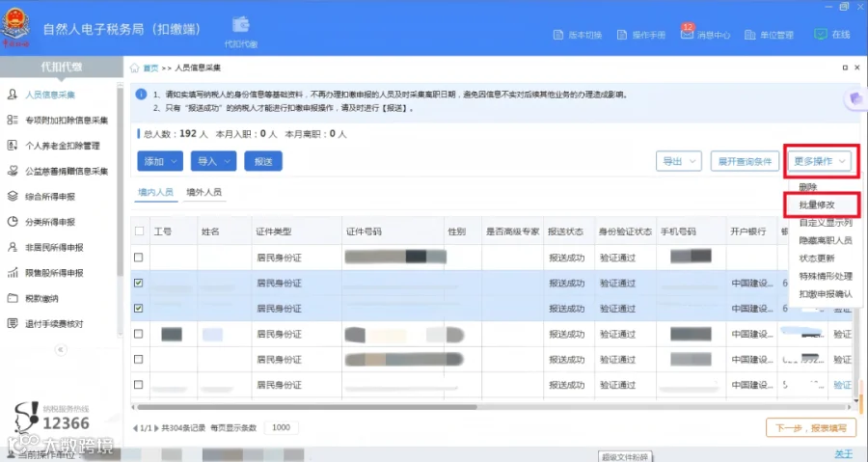The width and height of the screenshot is (868, 462).
Task: Choose 特殊情形处理 from the menu
Action: 824,276
